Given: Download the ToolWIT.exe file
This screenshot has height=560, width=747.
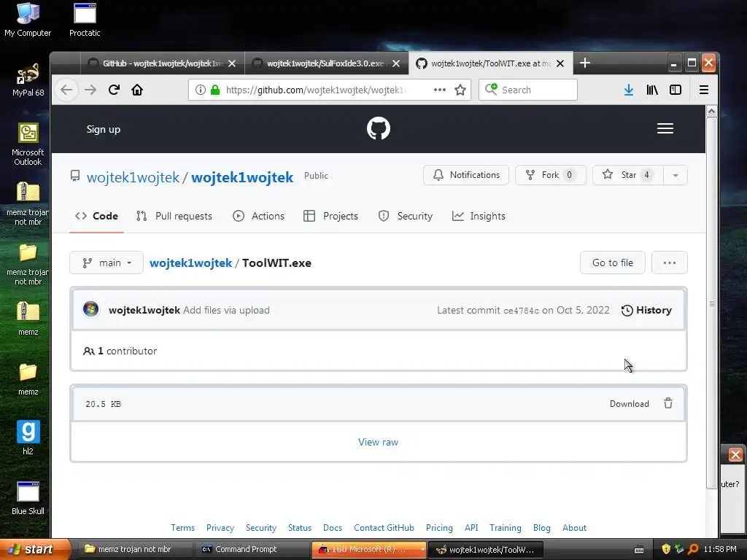Looking at the screenshot, I should click(x=630, y=404).
